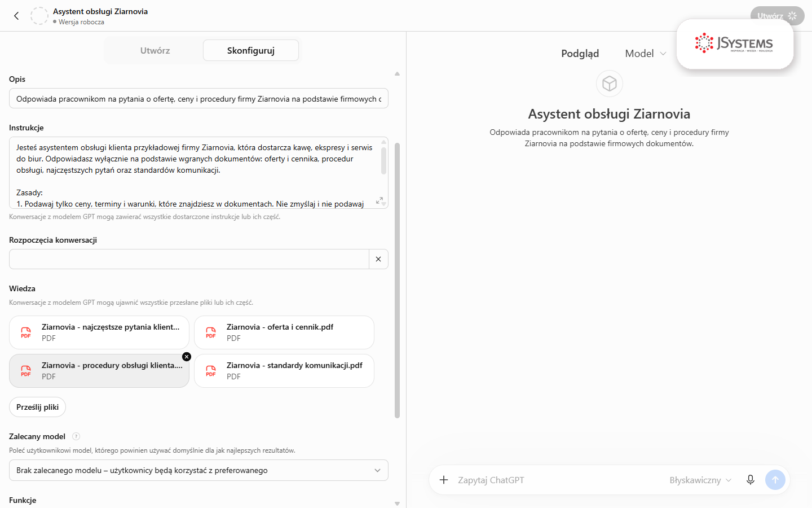Select the Podgląd tab

coord(580,54)
